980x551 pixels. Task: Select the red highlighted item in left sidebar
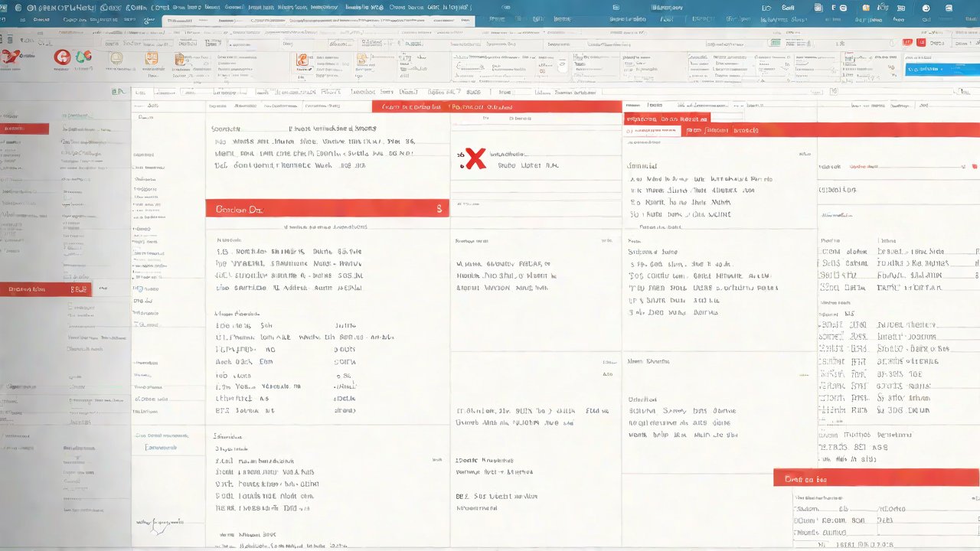pos(24,129)
